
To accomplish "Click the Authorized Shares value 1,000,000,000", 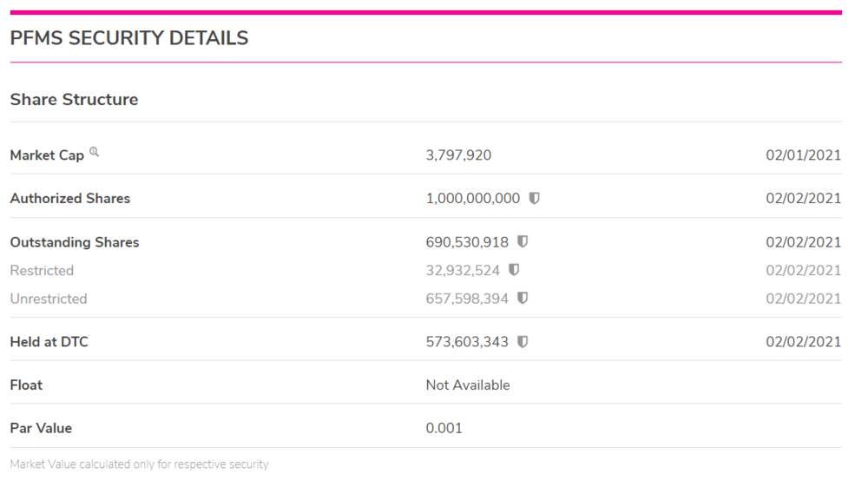I will (x=472, y=199).
